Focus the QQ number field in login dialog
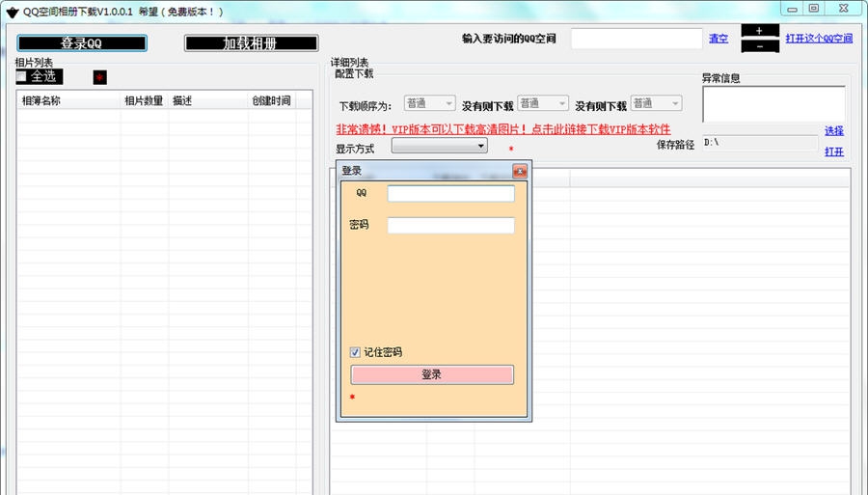Screen dimensions: 868x495 tap(450, 193)
